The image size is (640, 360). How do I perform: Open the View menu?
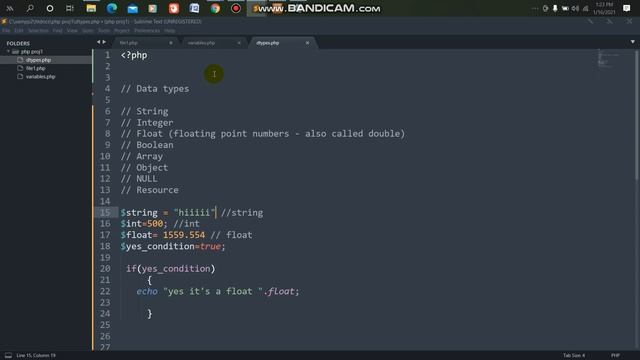tap(72, 31)
